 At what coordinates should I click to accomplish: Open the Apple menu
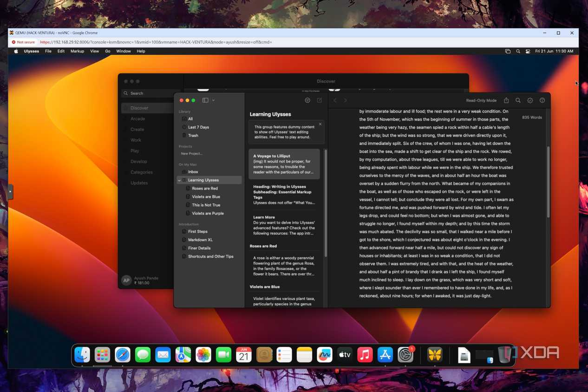pos(16,52)
